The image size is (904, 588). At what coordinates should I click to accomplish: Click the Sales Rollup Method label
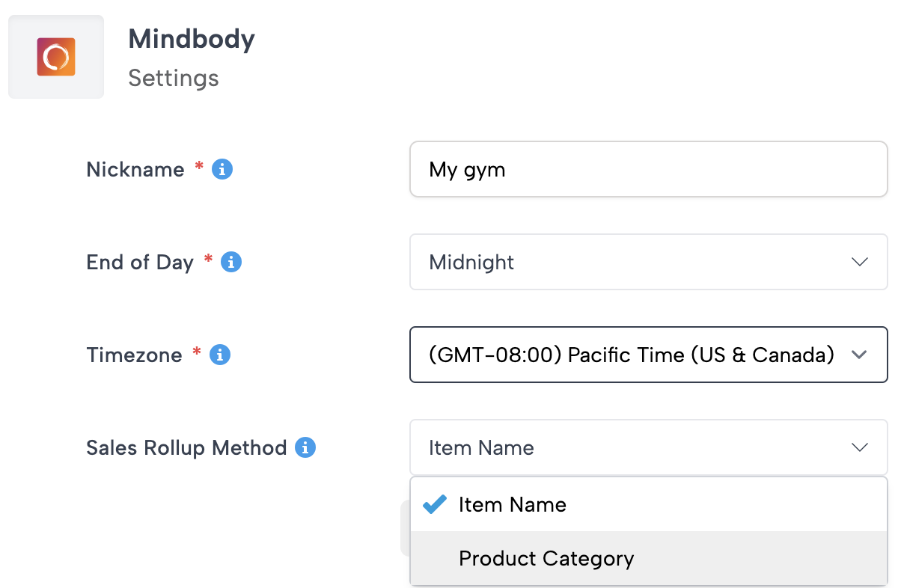coord(186,448)
